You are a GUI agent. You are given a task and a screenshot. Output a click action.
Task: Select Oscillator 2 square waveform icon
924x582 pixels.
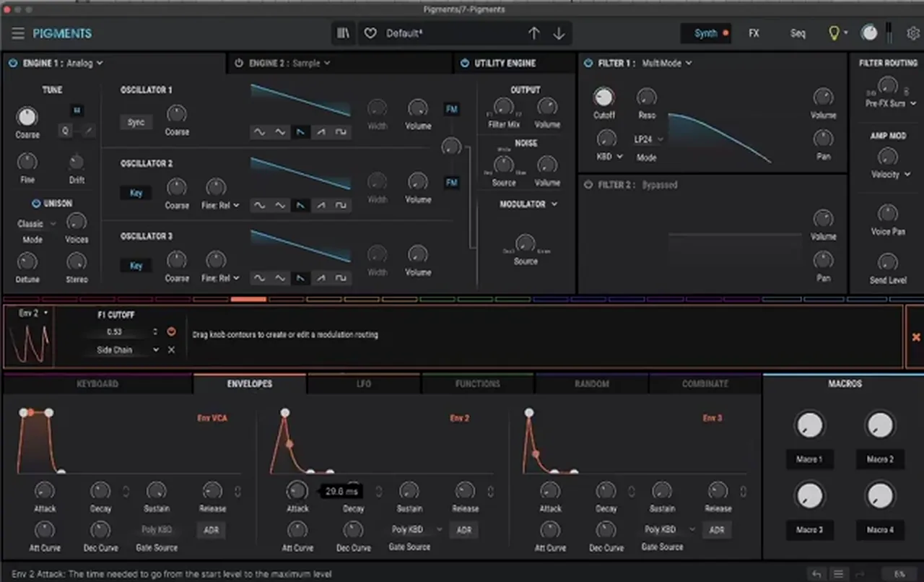click(341, 206)
